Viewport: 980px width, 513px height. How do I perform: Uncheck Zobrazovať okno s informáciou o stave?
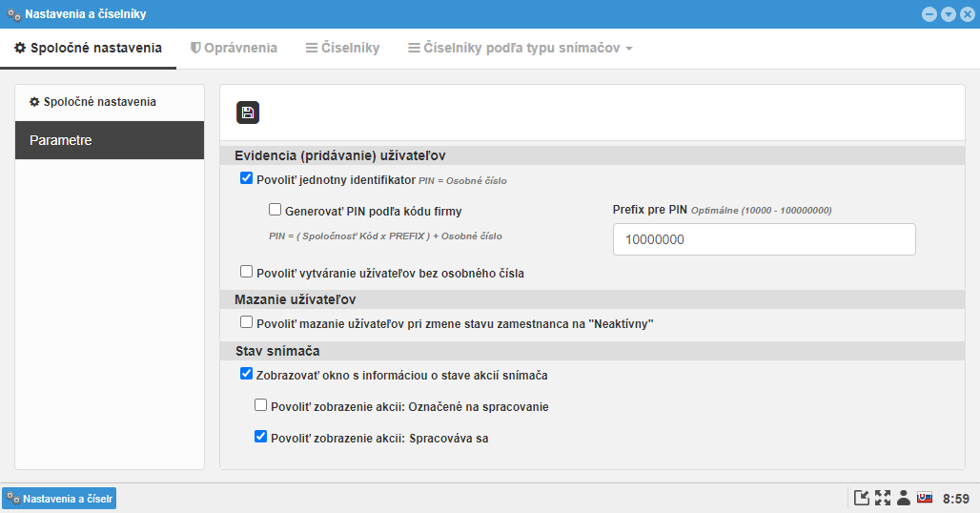(246, 375)
